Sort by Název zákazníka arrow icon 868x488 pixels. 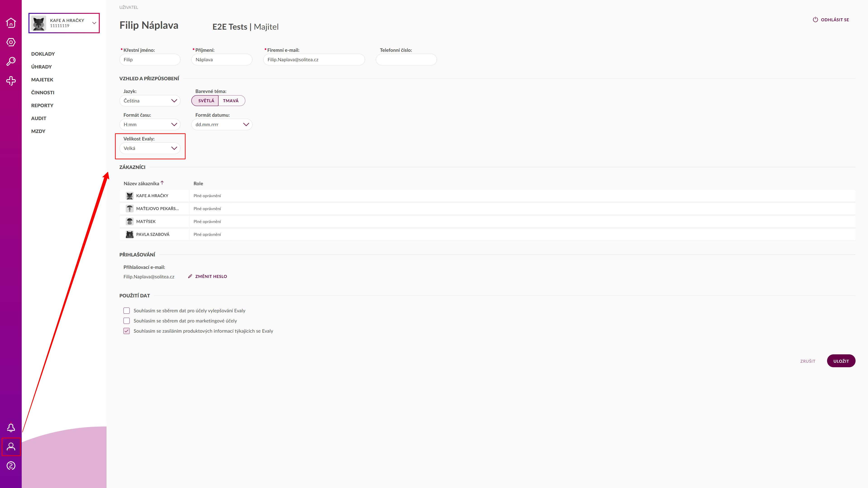point(162,183)
